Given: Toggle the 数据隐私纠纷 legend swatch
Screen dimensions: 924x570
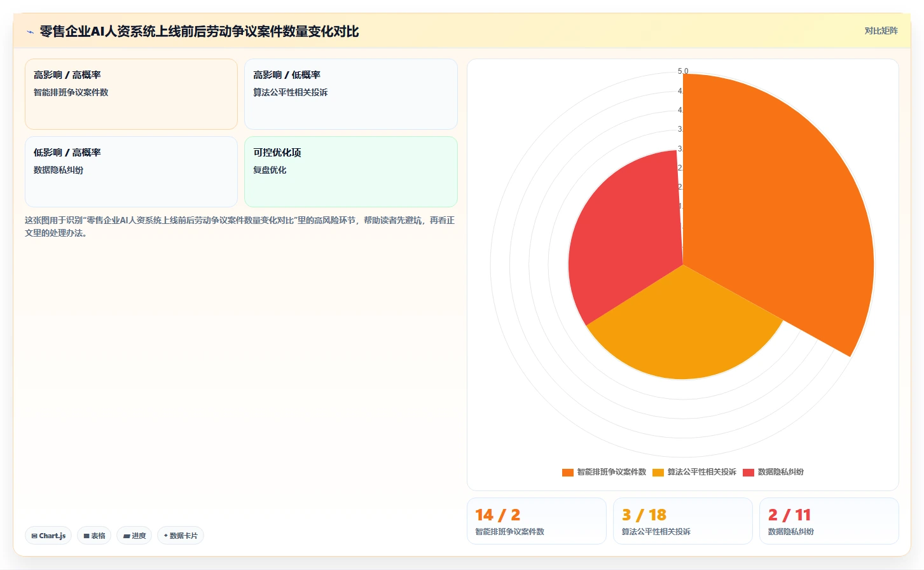Looking at the screenshot, I should click(x=748, y=472).
